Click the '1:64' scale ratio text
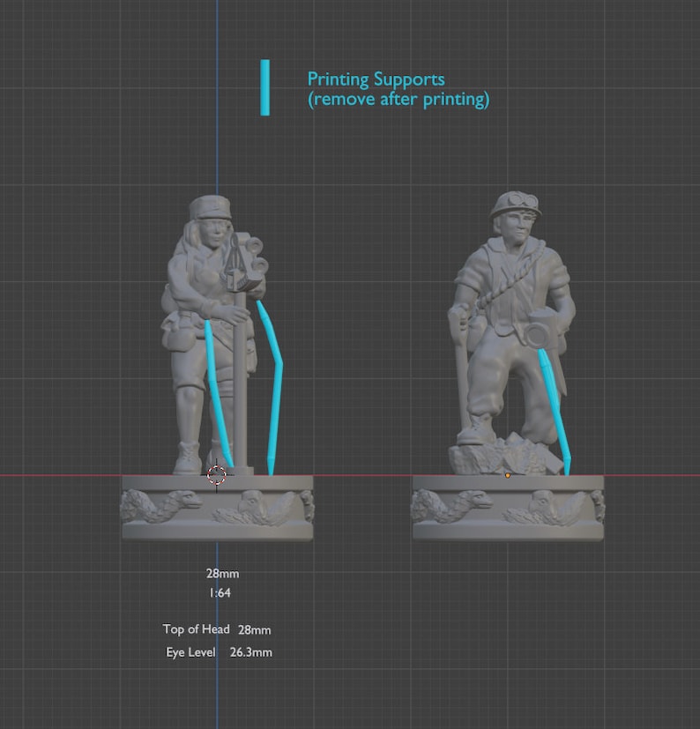The image size is (700, 729). point(220,592)
